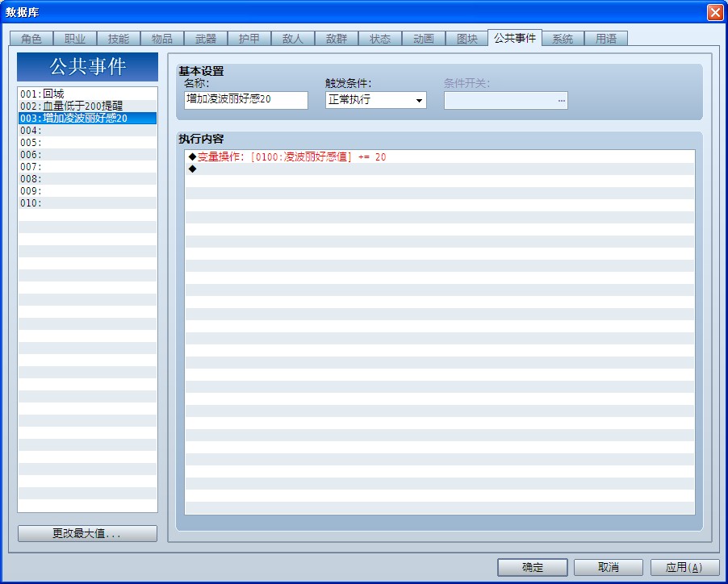Select the 武器 tab

click(206, 39)
